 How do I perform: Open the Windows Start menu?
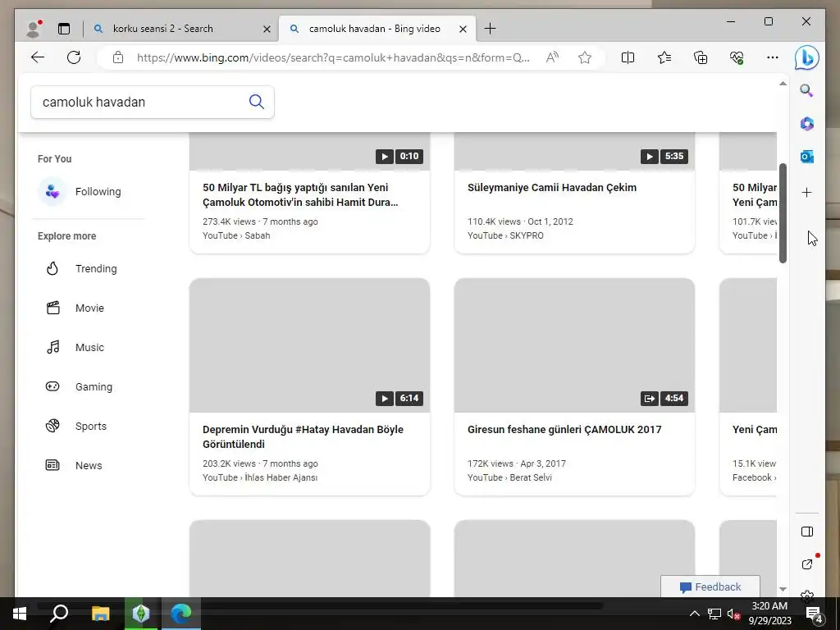tap(20, 614)
